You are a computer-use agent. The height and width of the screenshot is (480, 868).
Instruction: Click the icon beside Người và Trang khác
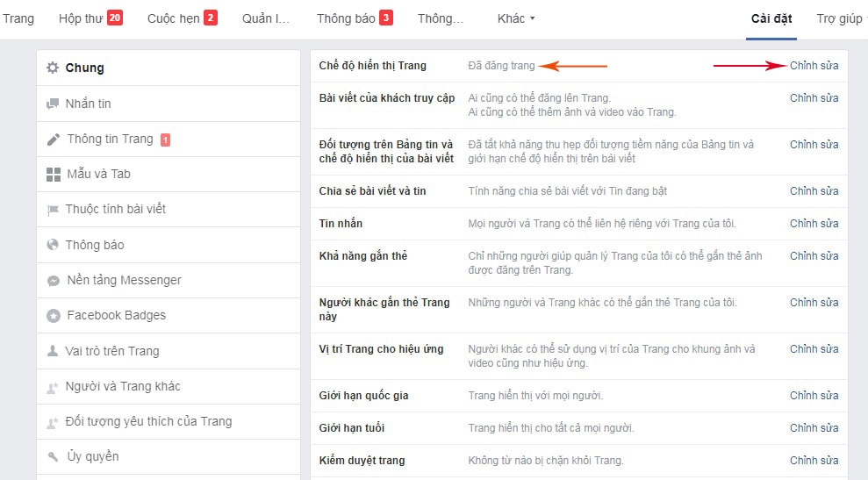(53, 387)
